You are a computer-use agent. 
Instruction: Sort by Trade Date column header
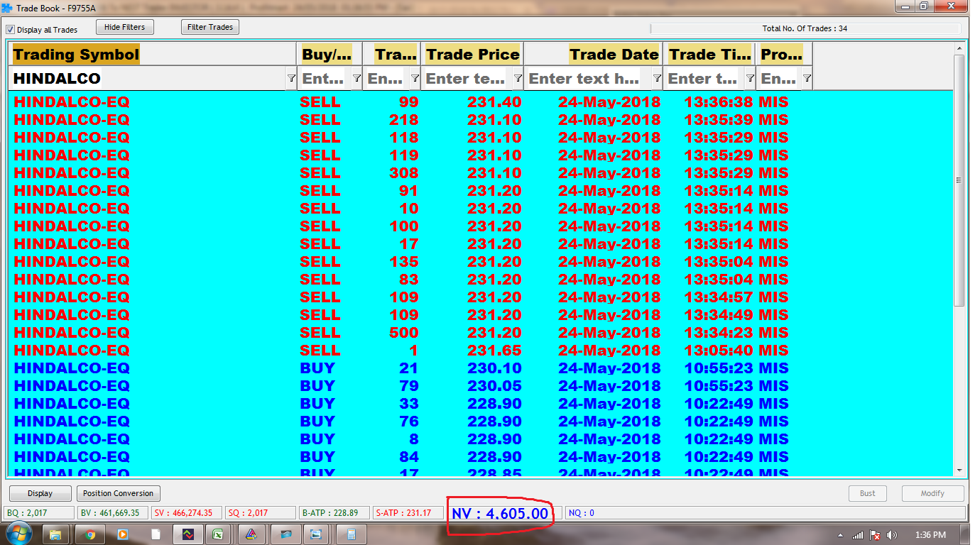pos(593,54)
